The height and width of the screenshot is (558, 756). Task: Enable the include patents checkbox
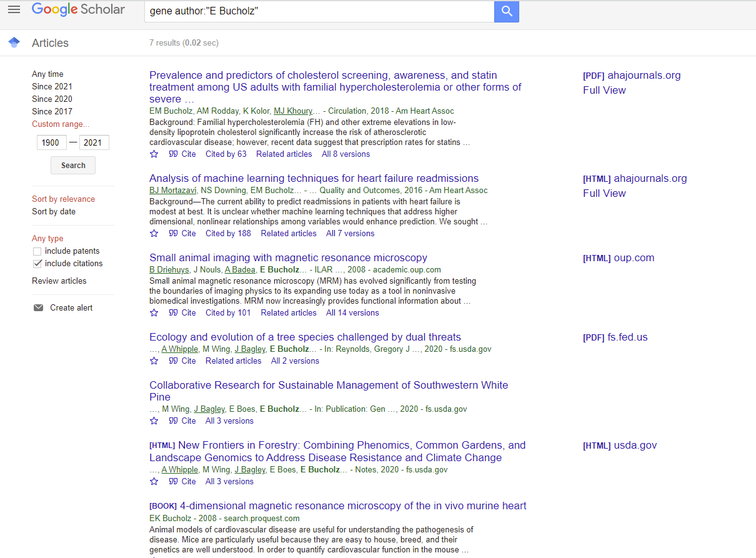pos(37,251)
